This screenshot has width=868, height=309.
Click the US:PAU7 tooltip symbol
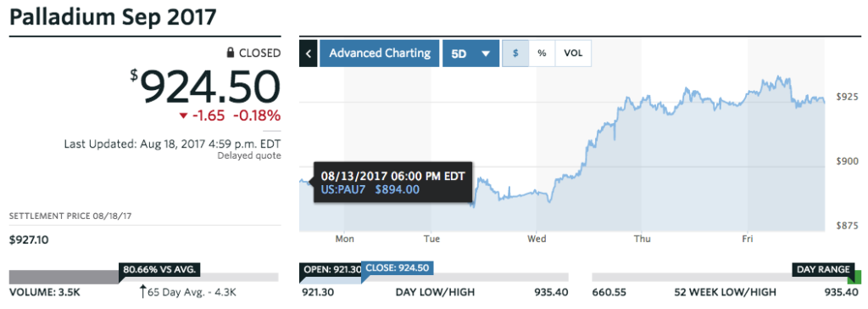[342, 189]
